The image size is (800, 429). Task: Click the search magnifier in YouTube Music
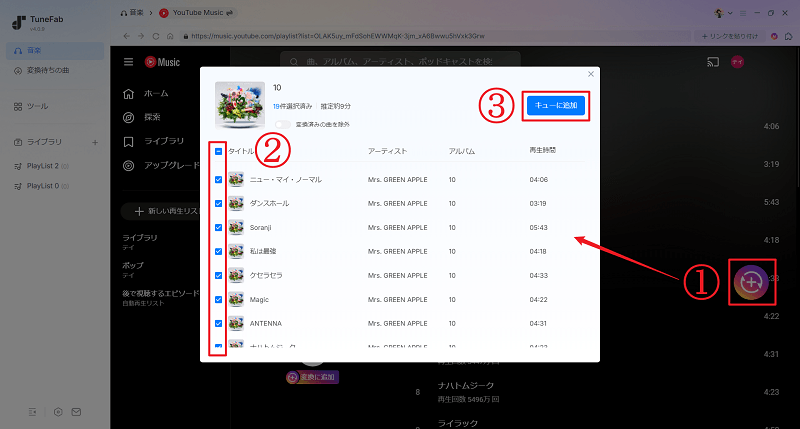pos(294,62)
